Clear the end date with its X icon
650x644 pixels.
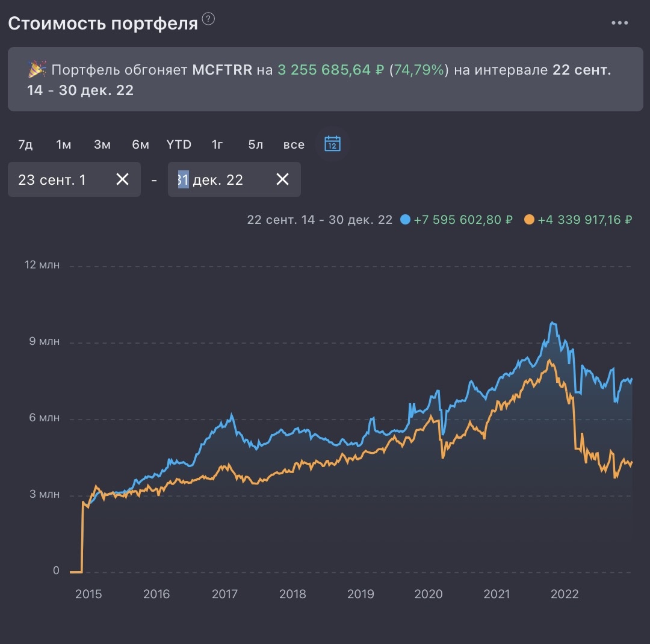point(282,179)
